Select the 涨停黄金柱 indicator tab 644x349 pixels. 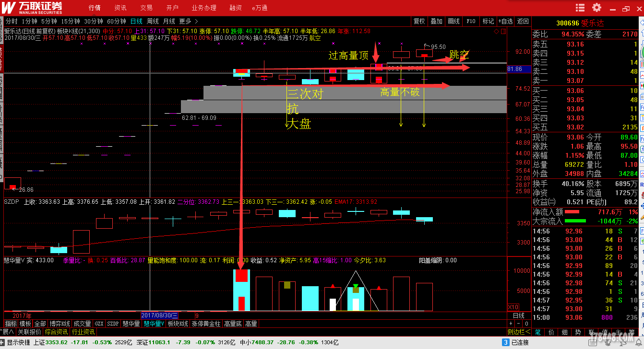(207, 324)
